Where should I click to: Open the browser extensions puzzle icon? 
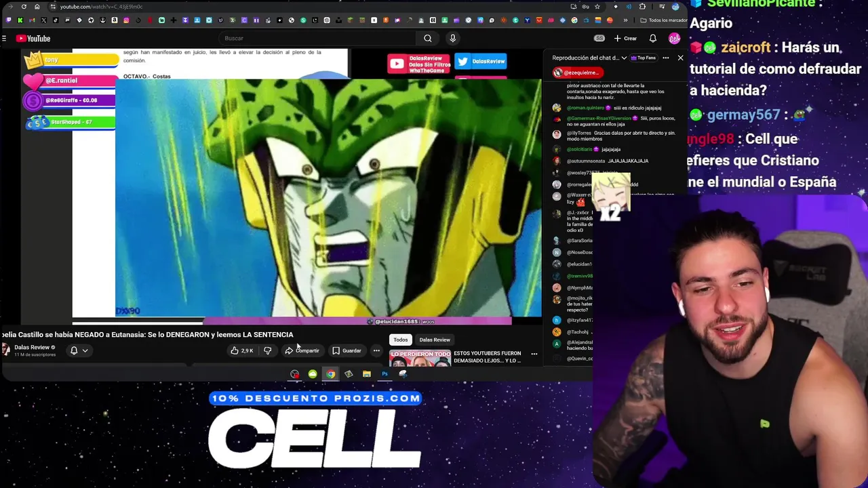click(x=642, y=7)
